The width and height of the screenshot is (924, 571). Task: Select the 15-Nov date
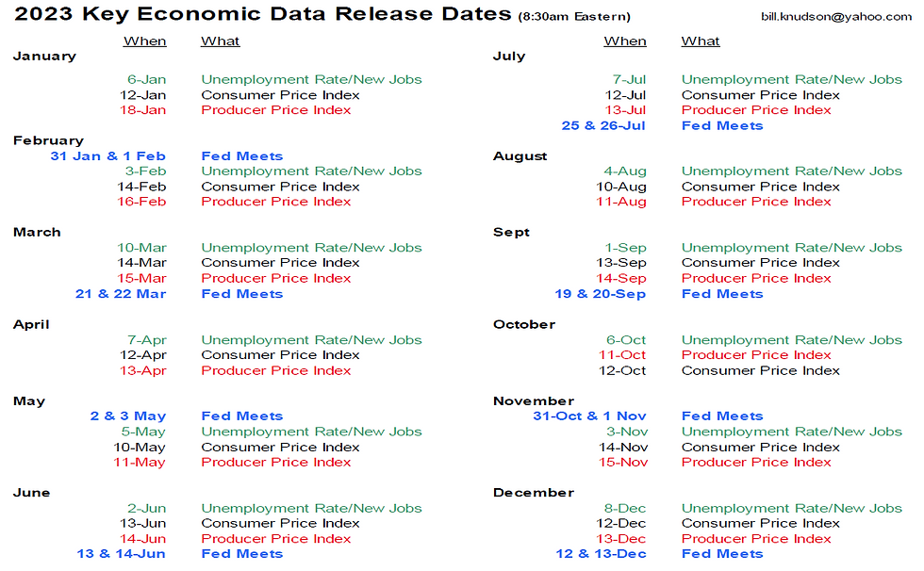tap(623, 463)
